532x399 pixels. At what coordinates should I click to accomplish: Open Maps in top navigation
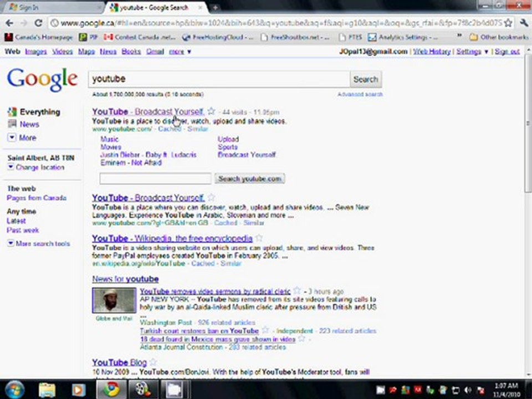point(86,52)
